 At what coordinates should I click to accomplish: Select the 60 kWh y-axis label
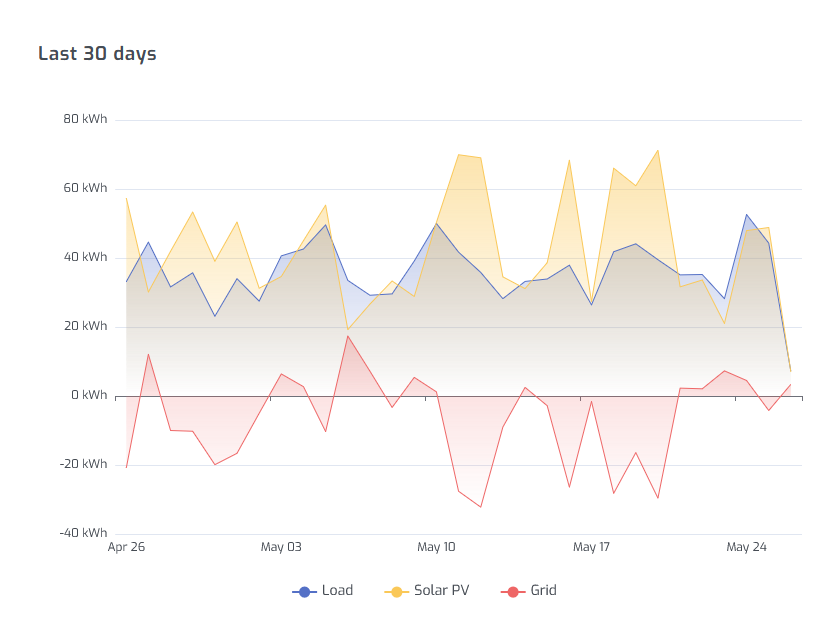click(x=85, y=189)
